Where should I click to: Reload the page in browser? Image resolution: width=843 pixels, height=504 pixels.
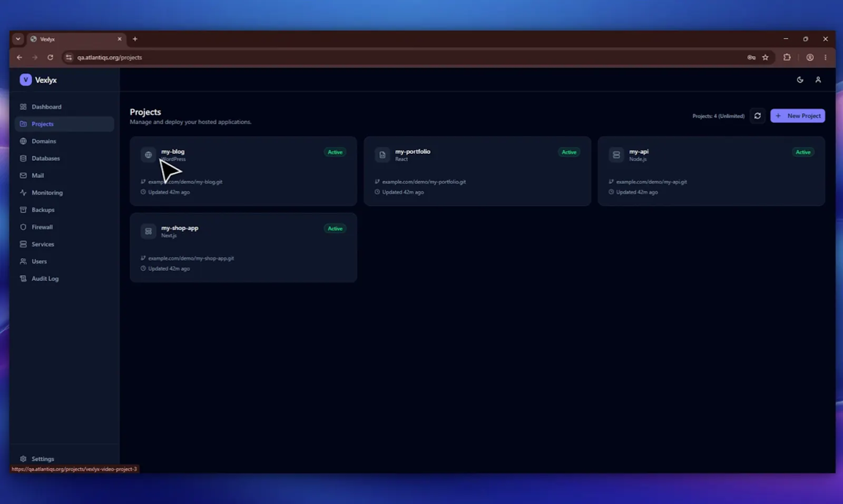coord(50,57)
